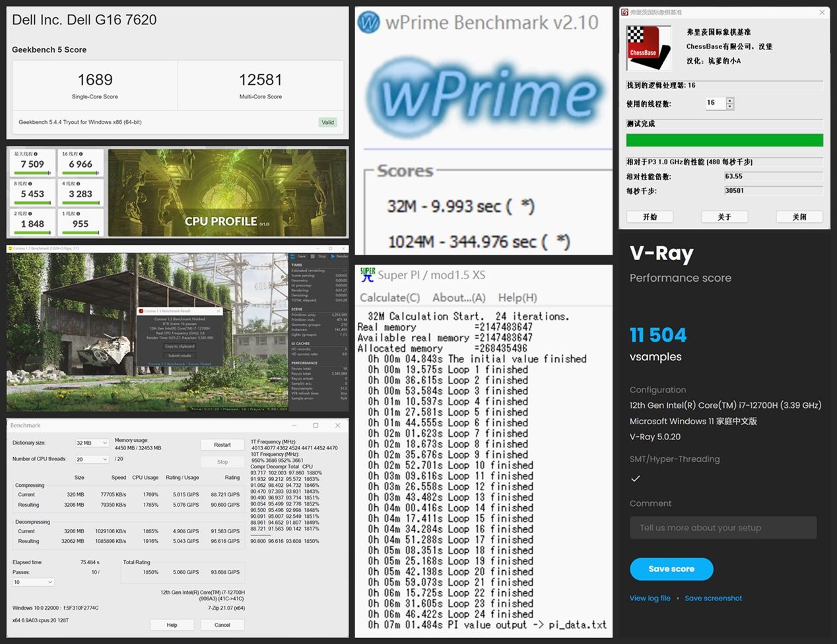Click the 4 threads score 3 283
This screenshot has height=644, width=837.
click(81, 194)
